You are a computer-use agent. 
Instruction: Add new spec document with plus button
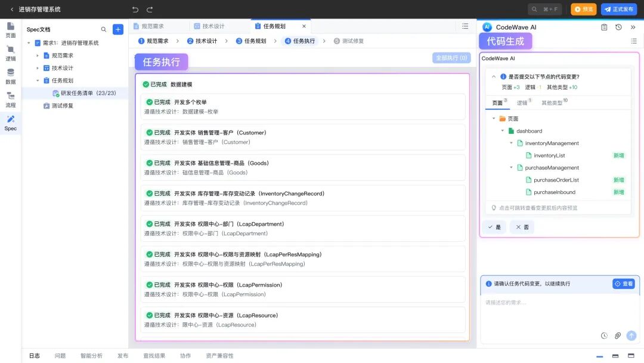point(118,29)
